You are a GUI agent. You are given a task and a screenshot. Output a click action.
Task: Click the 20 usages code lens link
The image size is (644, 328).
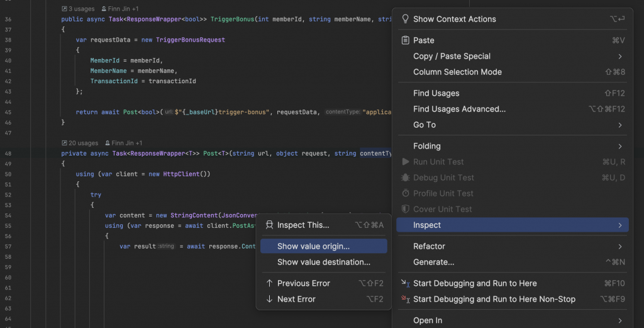pos(83,143)
